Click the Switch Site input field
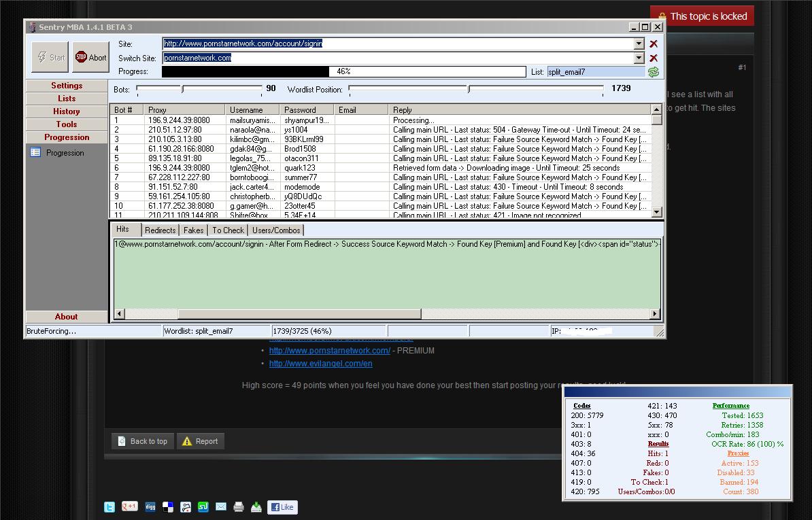Image resolution: width=812 pixels, height=520 pixels. tap(399, 58)
